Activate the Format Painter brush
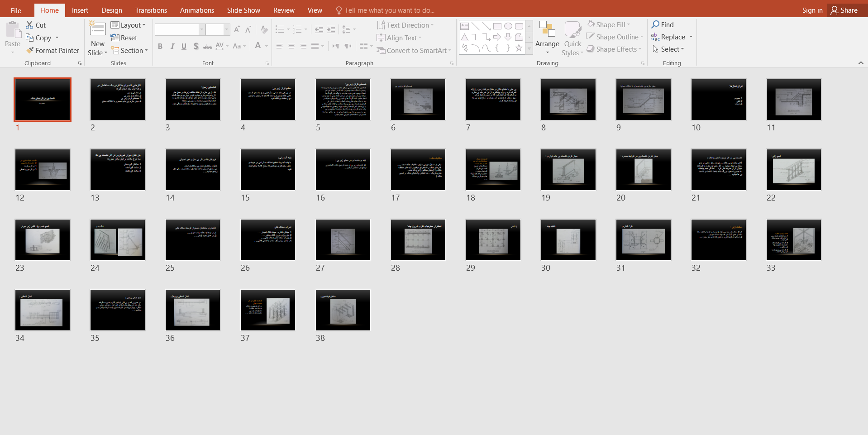This screenshot has height=435, width=868. (30, 50)
